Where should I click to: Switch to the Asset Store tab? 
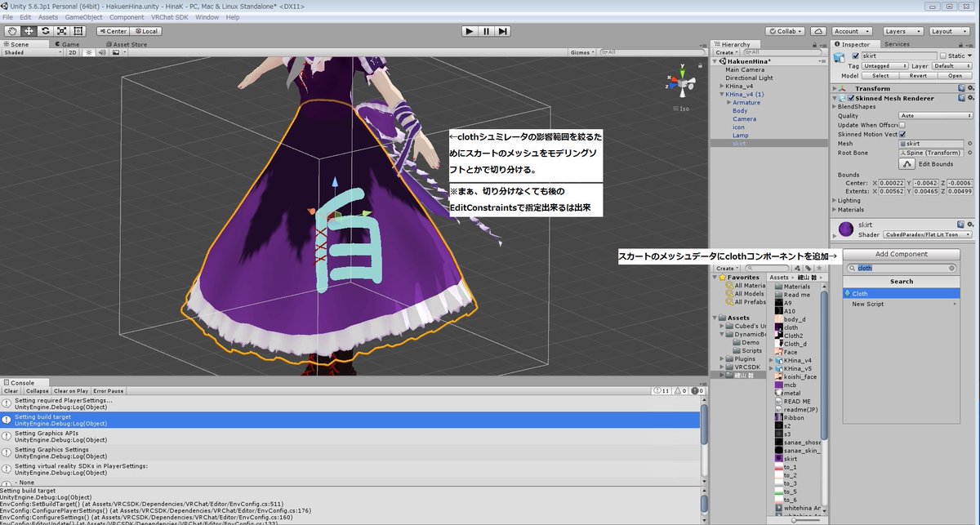[x=125, y=44]
